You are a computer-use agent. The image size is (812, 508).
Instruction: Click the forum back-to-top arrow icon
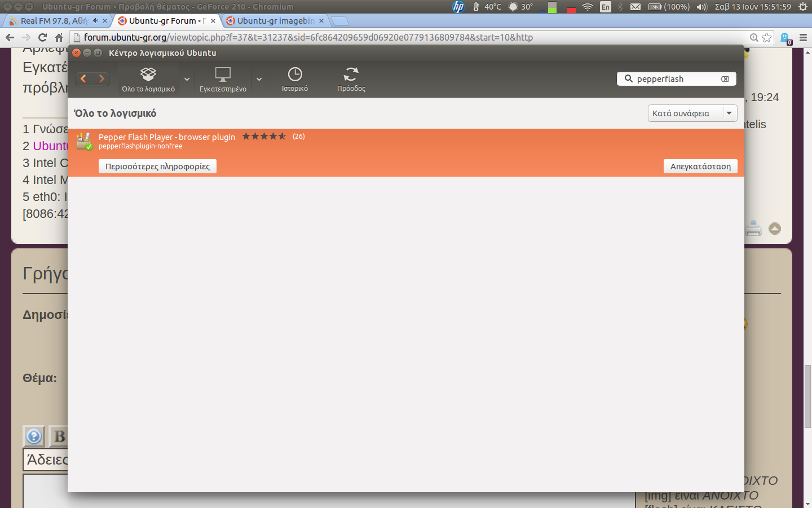click(x=775, y=229)
